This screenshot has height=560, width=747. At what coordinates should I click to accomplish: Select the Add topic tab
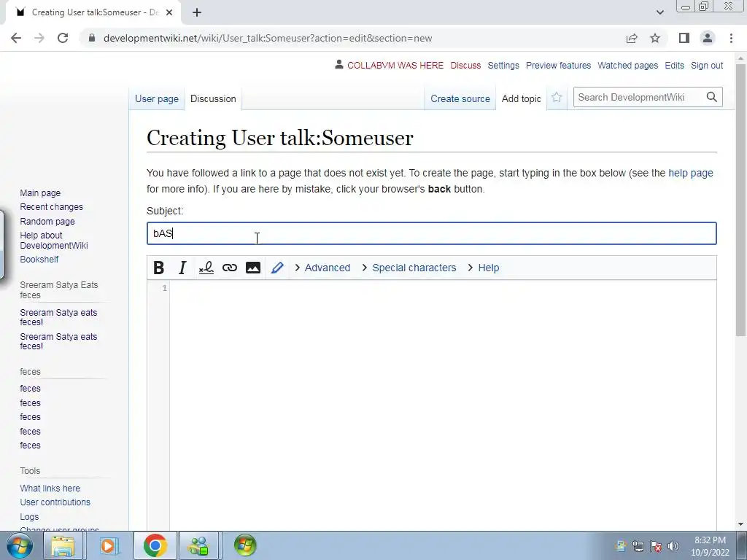[x=521, y=98]
